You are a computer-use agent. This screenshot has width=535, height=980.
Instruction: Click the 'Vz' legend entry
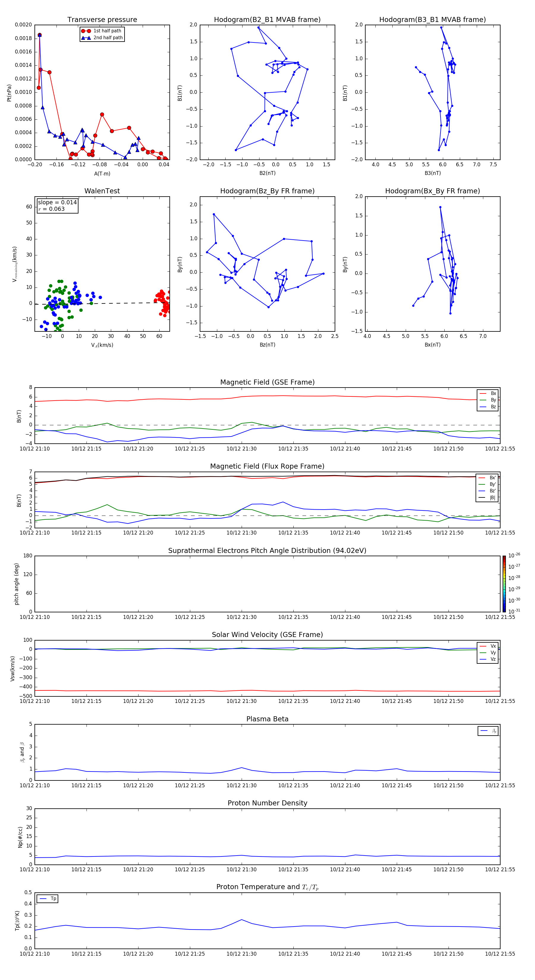(488, 659)
